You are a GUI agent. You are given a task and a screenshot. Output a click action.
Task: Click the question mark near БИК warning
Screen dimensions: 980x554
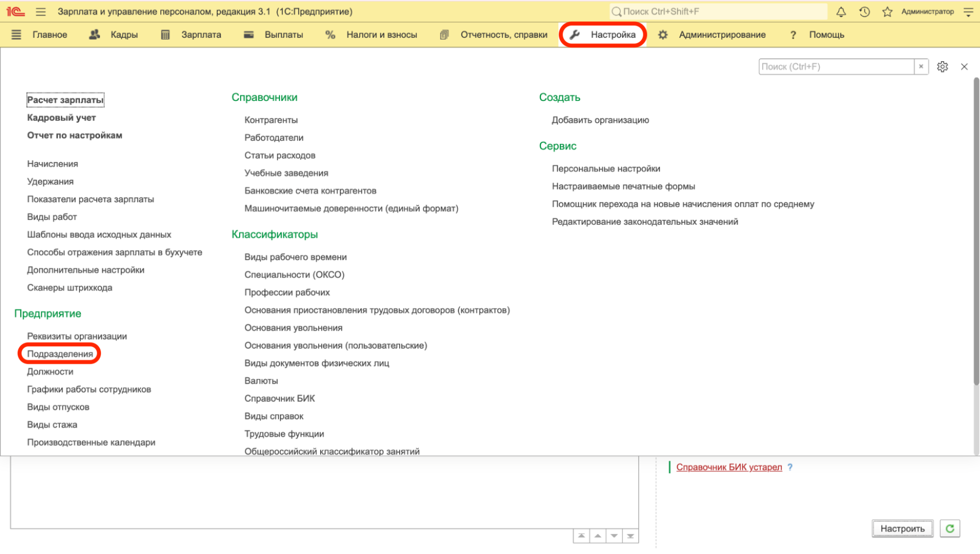point(790,467)
